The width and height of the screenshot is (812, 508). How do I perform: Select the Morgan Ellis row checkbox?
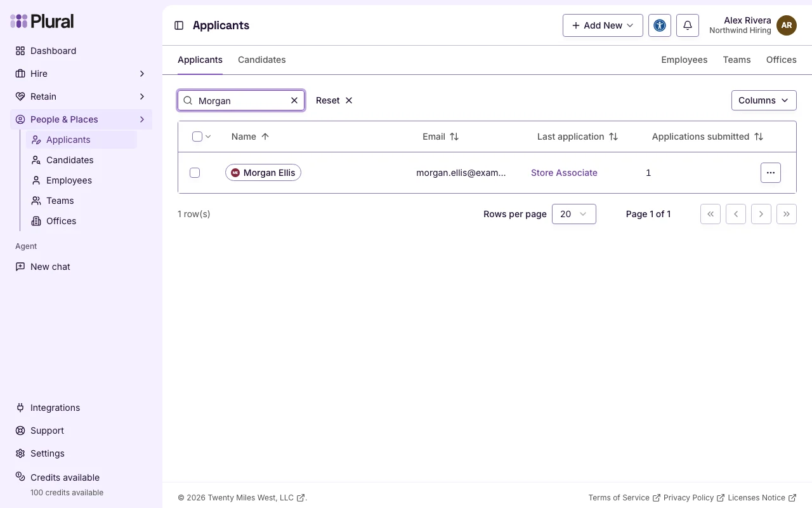click(195, 173)
